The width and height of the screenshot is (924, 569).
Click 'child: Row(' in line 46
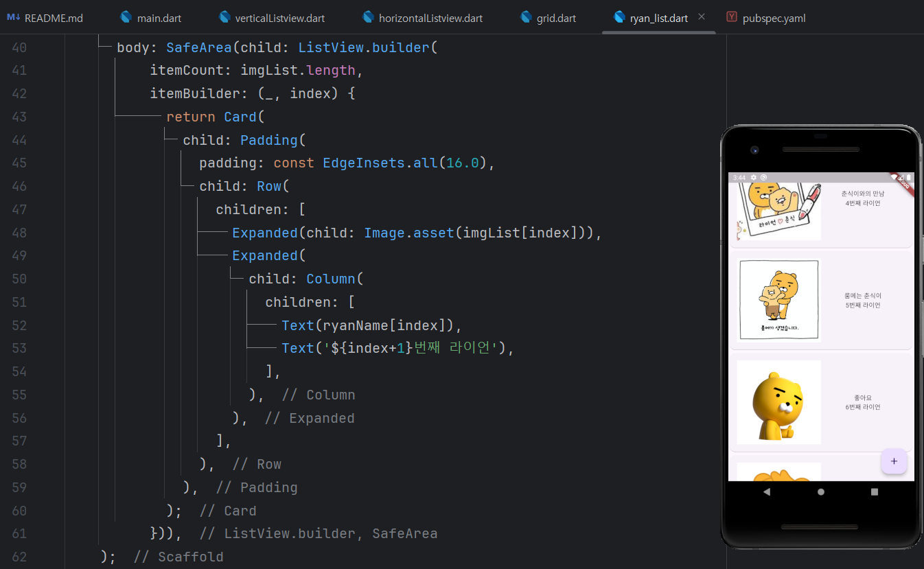244,186
